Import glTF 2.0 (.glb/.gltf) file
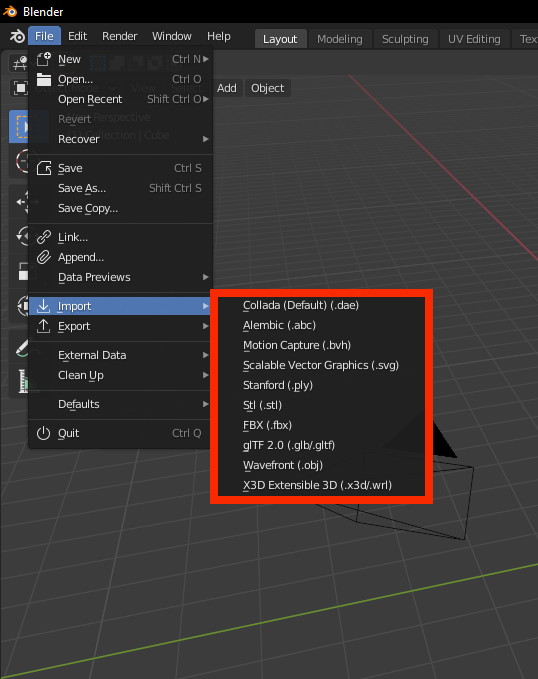Image resolution: width=538 pixels, height=679 pixels. [321, 445]
